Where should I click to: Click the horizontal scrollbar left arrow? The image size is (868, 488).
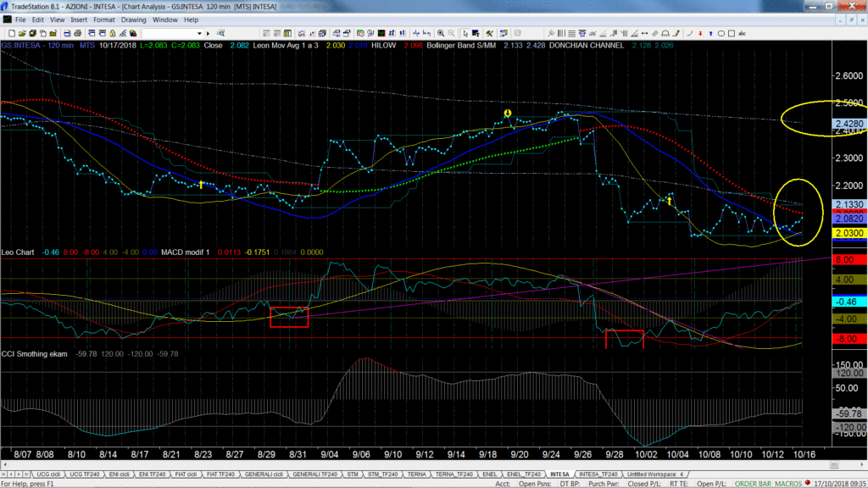tap(4, 465)
